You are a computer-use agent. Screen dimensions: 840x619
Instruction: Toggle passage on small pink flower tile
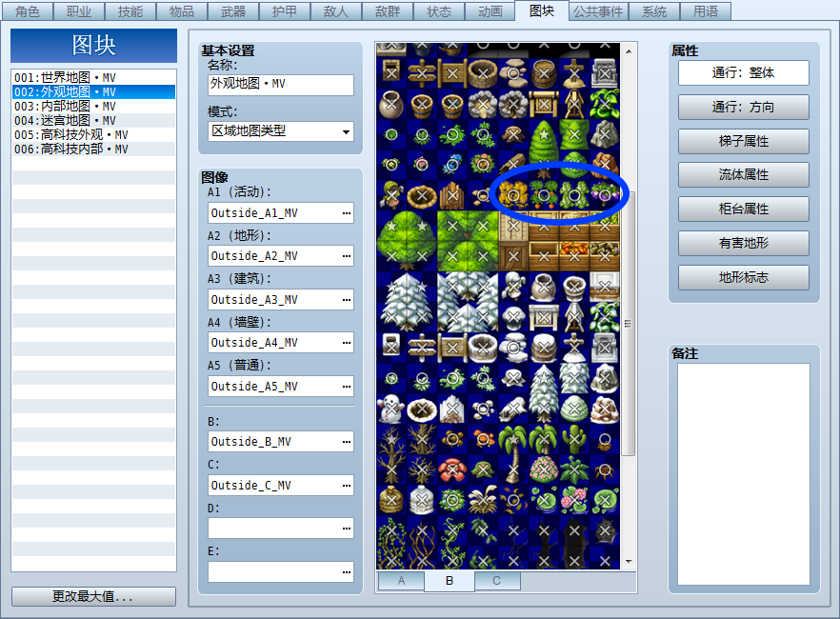[422, 165]
